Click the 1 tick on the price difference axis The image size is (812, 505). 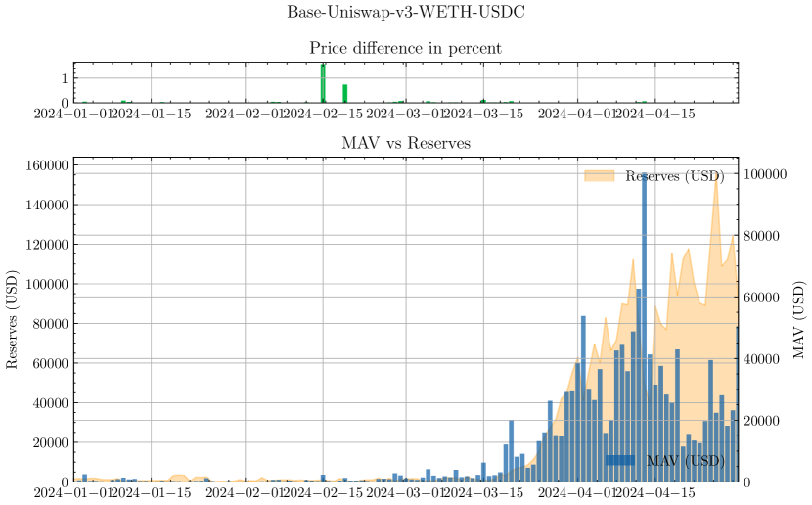(x=65, y=78)
